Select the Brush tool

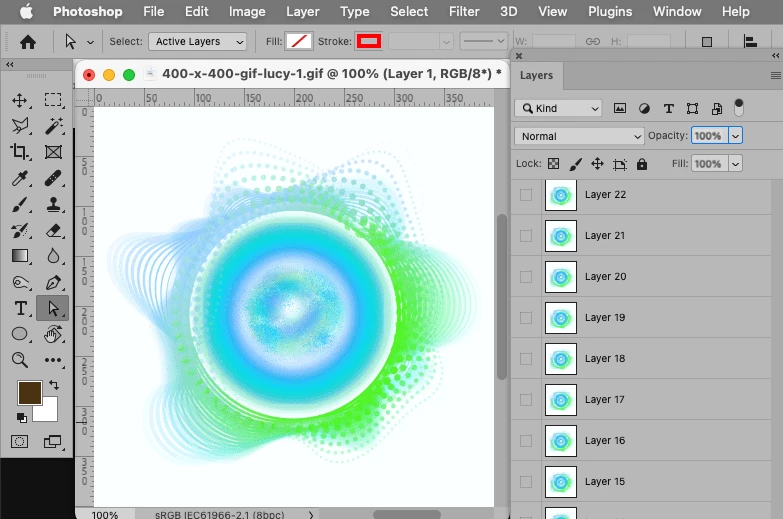[x=19, y=204]
